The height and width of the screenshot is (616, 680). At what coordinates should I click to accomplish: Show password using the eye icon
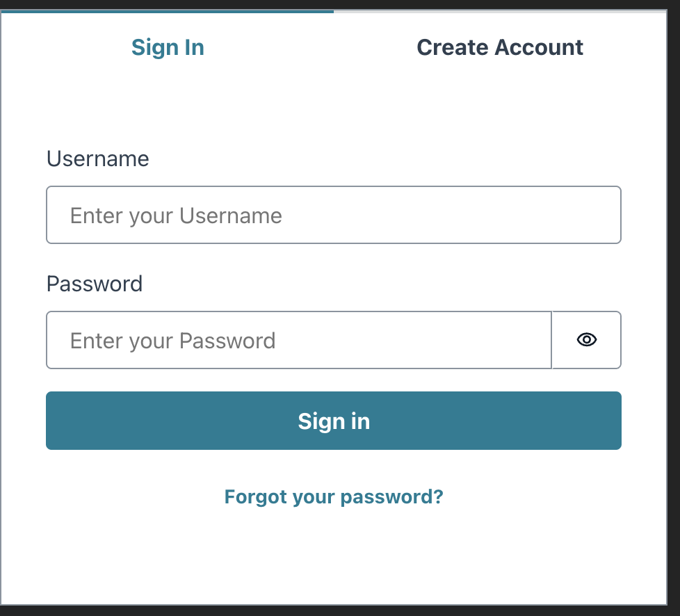click(586, 340)
